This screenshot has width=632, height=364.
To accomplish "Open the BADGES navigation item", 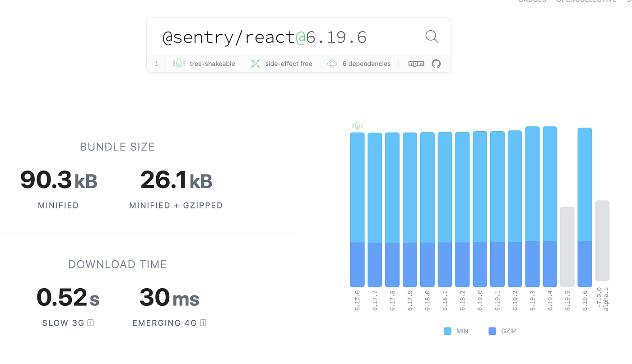I will (532, 1).
